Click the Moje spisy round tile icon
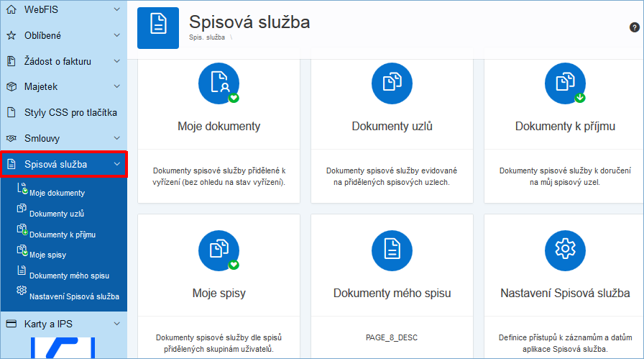 219,250
